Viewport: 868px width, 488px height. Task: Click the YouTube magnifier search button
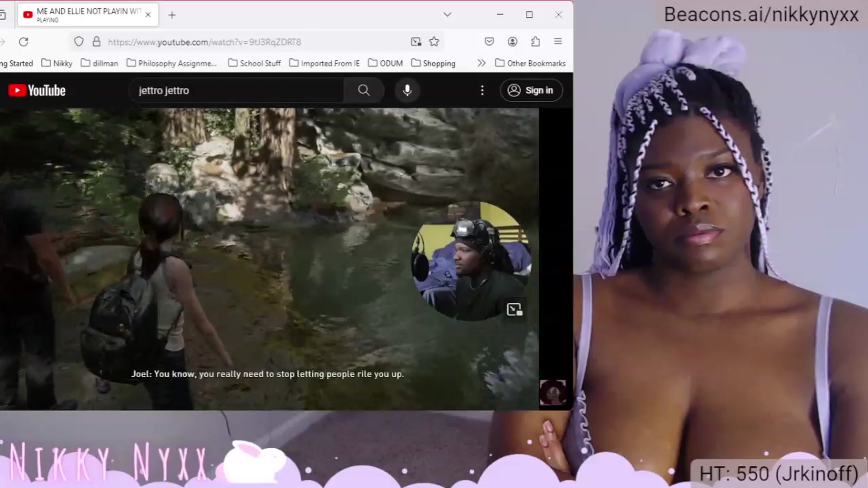pyautogui.click(x=364, y=90)
